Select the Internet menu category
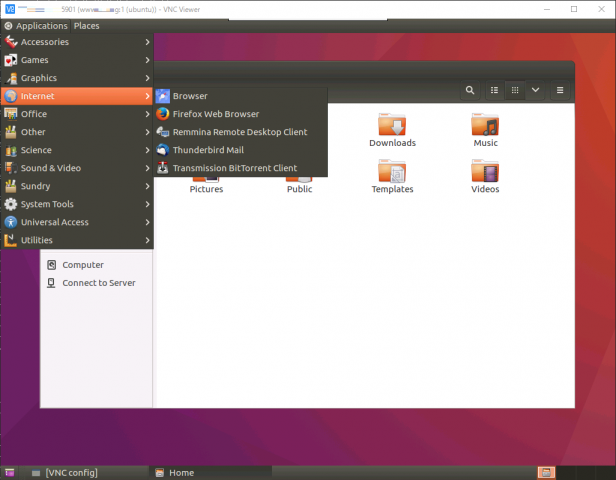Screen dimensions: 616x480 point(77,96)
